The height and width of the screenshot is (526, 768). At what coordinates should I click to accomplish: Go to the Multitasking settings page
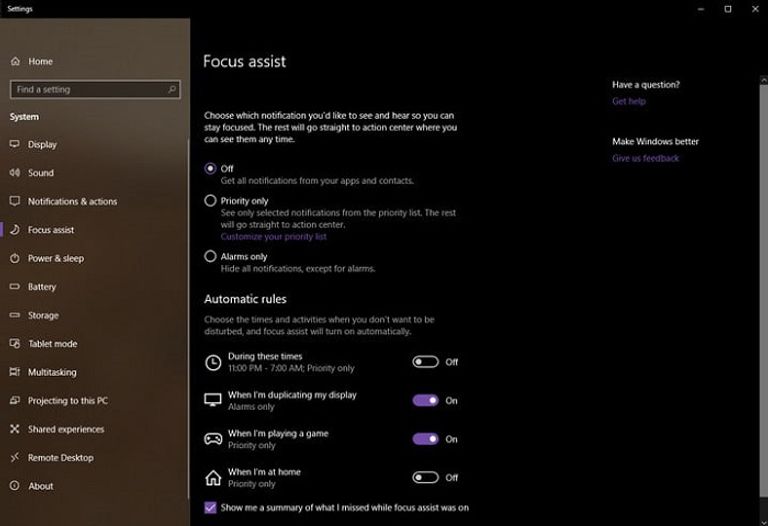point(52,372)
